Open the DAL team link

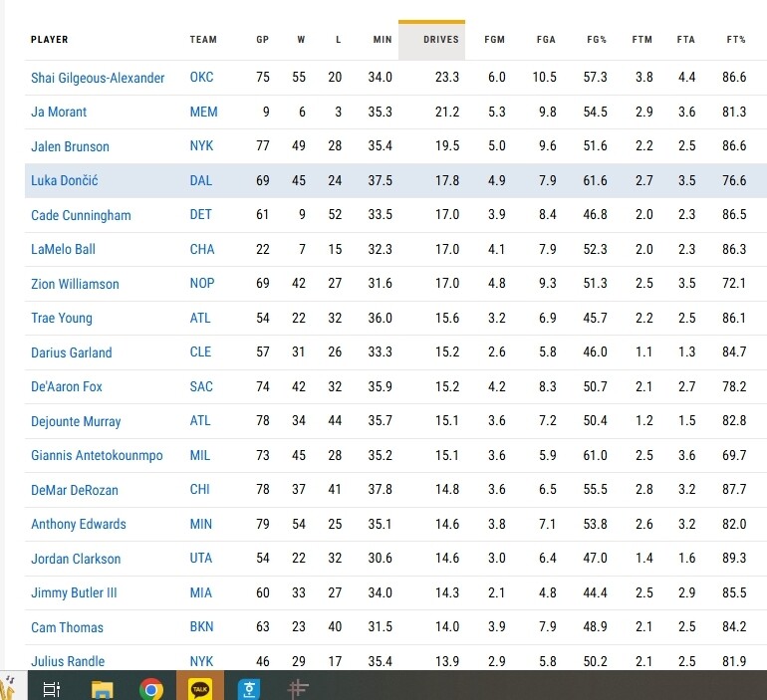(x=201, y=180)
